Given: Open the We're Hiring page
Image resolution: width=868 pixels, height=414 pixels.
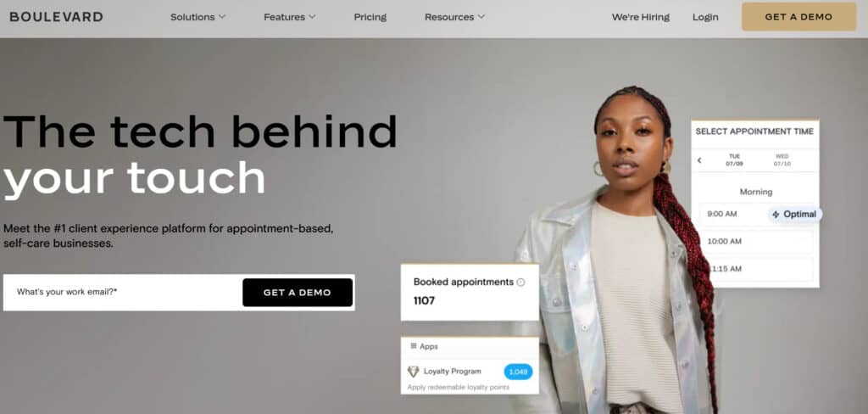Looking at the screenshot, I should tap(641, 17).
